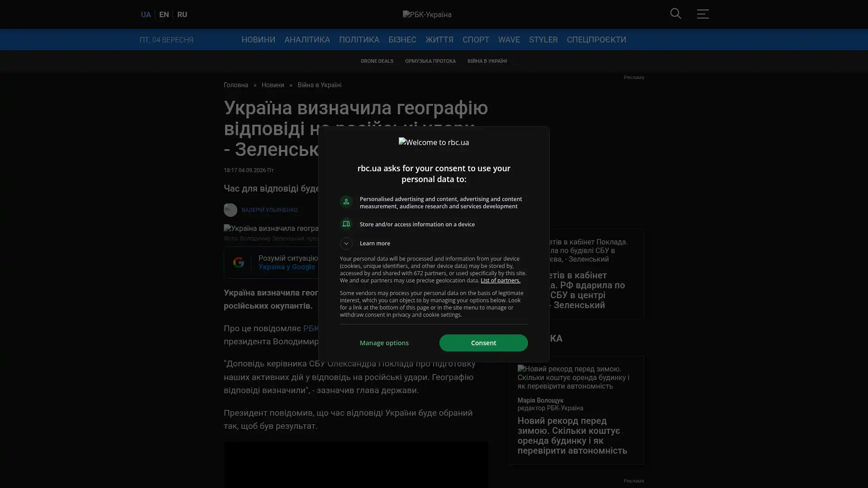Open the DRONE DEALS topic
Viewport: 868px width, 488px height.
(x=377, y=61)
